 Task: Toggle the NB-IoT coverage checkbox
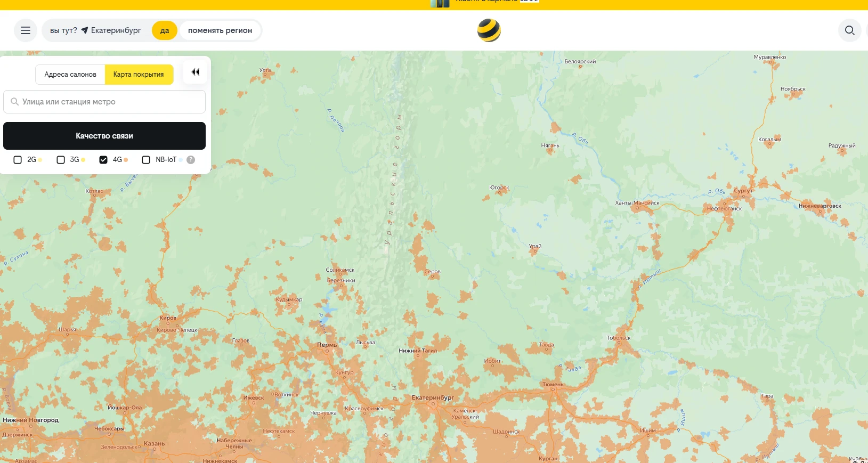[146, 160]
